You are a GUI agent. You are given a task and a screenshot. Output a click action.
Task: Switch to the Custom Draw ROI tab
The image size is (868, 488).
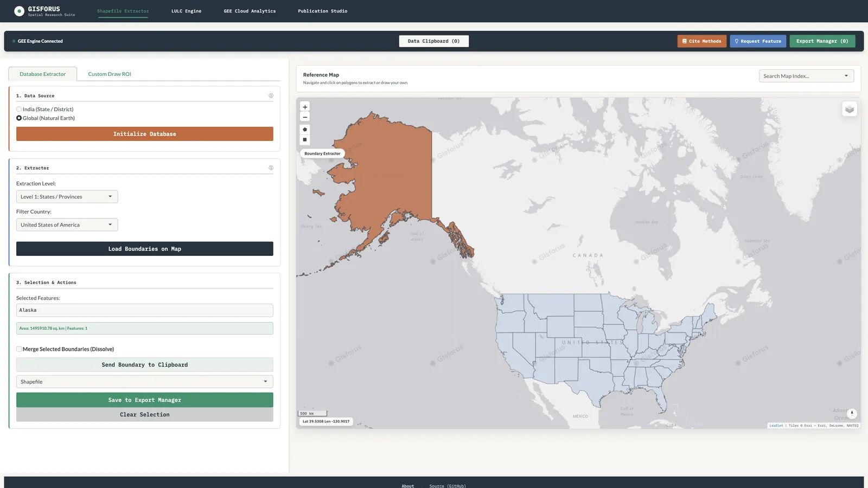(x=110, y=74)
